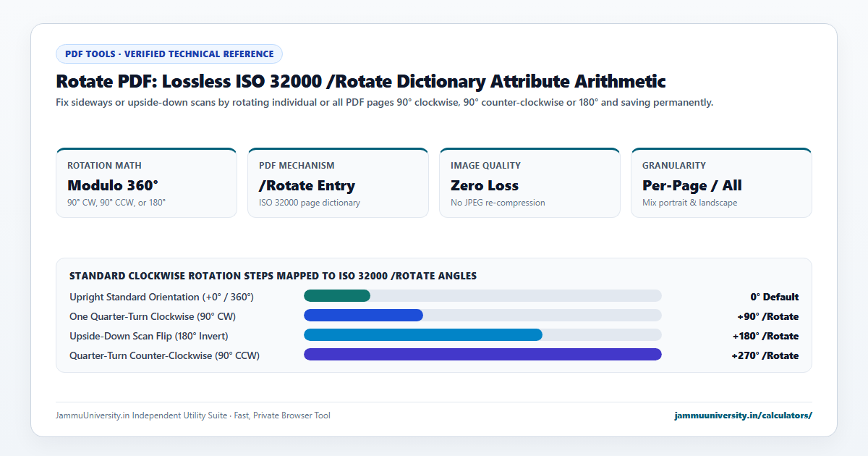868x456 pixels.
Task: Click the "Standard Clockwise Rotation Steps" section heading
Action: tap(273, 276)
